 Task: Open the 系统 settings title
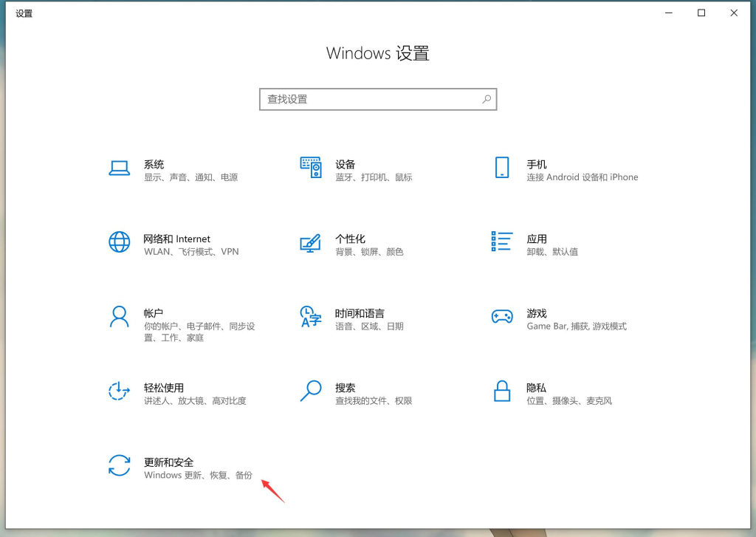154,165
